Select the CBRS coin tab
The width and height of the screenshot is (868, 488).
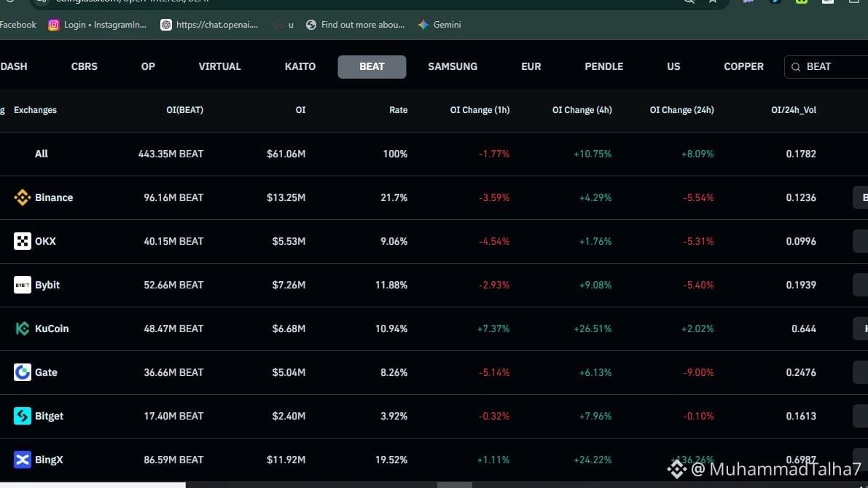point(84,66)
